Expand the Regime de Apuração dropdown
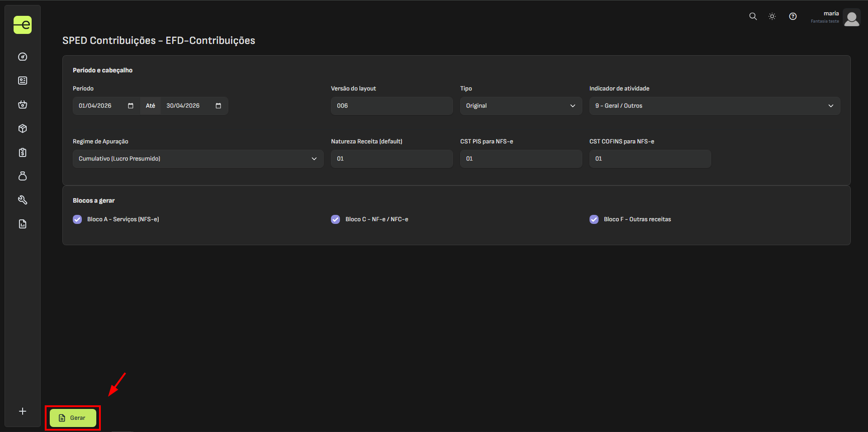The width and height of the screenshot is (868, 432). click(x=198, y=159)
